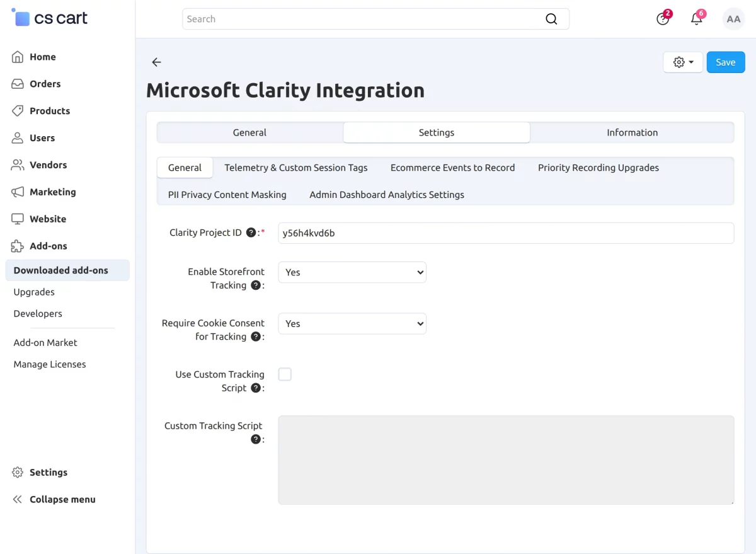Open the Add-on Market link
Viewport: 756px width, 554px height.
point(45,343)
